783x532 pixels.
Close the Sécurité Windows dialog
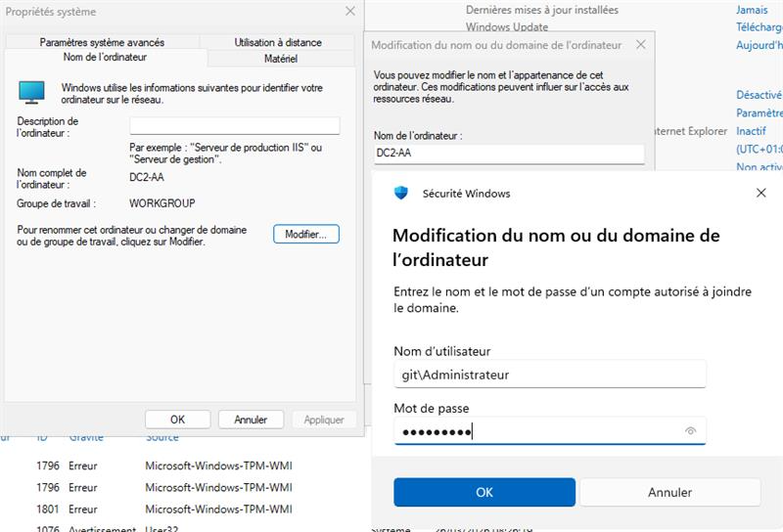click(760, 193)
